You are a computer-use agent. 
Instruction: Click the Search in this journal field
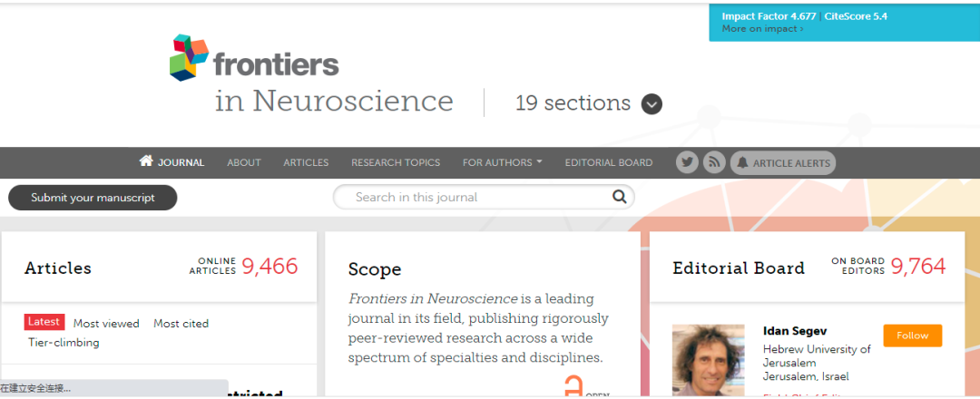472,197
